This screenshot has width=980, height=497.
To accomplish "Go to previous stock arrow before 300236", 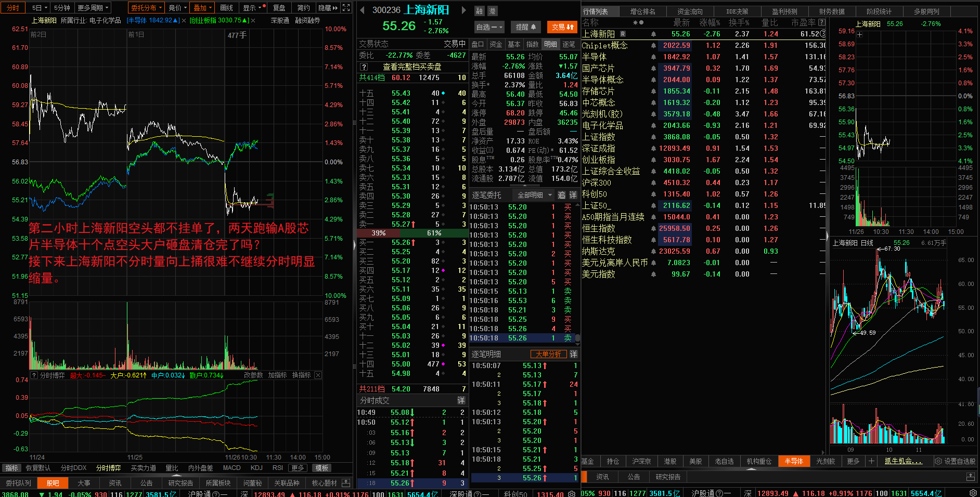I will [x=363, y=10].
